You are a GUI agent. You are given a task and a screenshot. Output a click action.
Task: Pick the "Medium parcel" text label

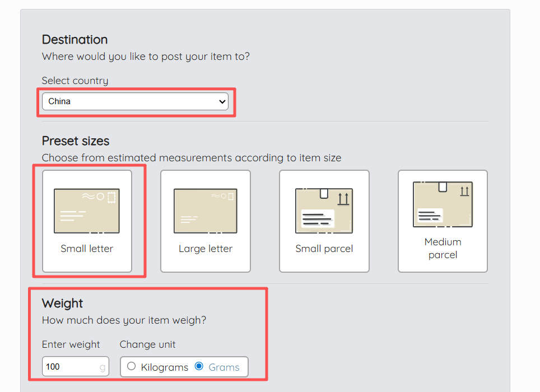click(x=443, y=248)
